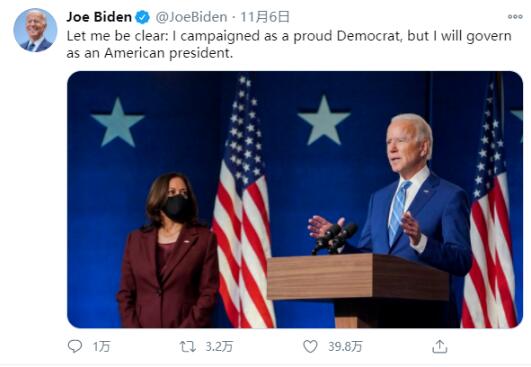This screenshot has width=531, height=367.
Task: Click the 39.8万 like count
Action: (345, 346)
